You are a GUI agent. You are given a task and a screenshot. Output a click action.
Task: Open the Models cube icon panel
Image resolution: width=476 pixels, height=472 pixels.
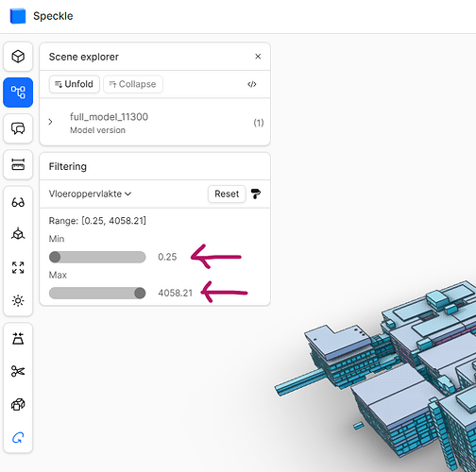click(x=18, y=57)
